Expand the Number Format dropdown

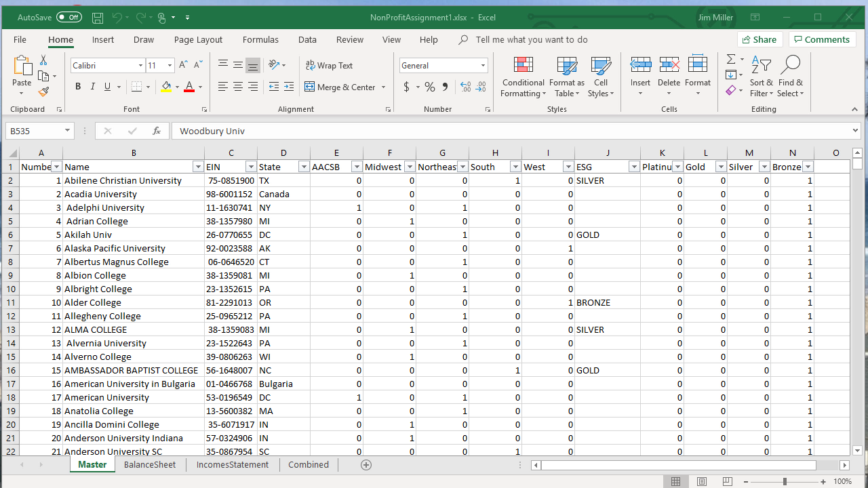click(483, 66)
